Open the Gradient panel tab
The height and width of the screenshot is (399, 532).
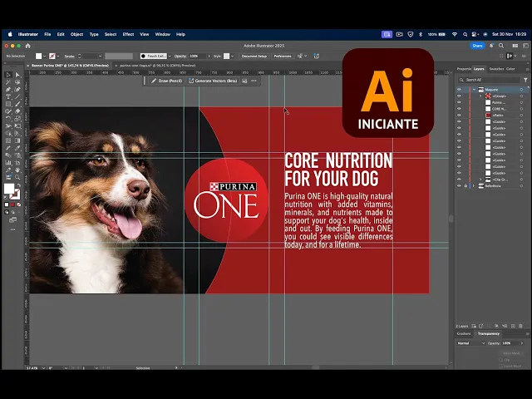coord(464,334)
